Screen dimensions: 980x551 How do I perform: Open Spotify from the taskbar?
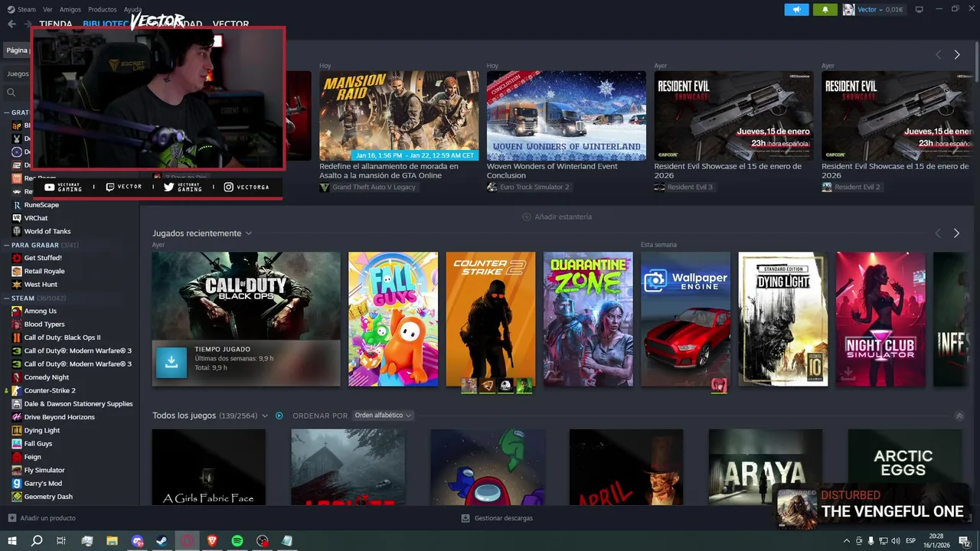click(237, 540)
